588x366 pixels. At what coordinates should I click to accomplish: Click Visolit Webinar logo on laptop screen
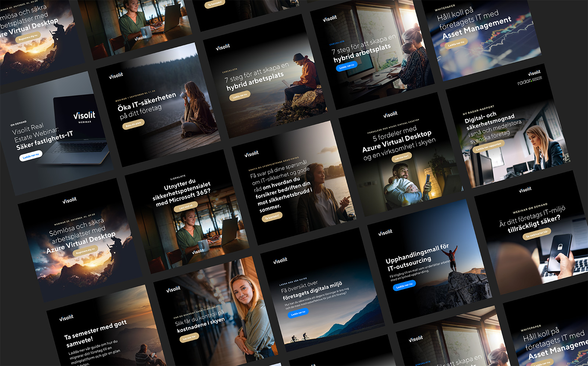84,116
